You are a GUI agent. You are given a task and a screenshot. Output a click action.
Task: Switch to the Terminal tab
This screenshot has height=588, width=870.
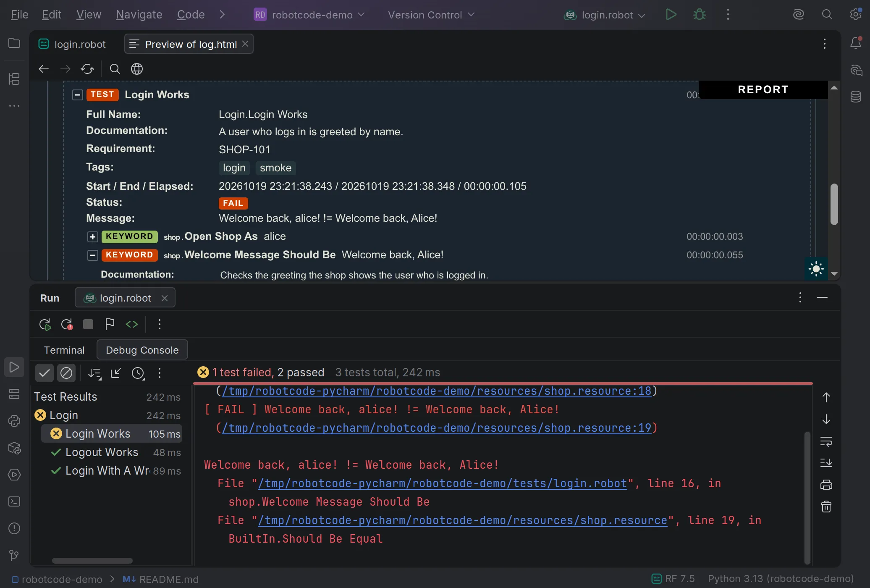pyautogui.click(x=64, y=350)
